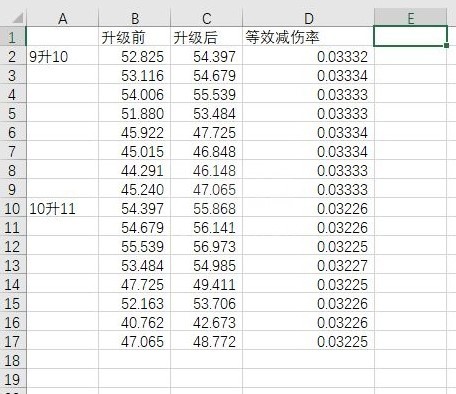This screenshot has width=456, height=394.
Task: Select row 1 header
Action: (13, 37)
